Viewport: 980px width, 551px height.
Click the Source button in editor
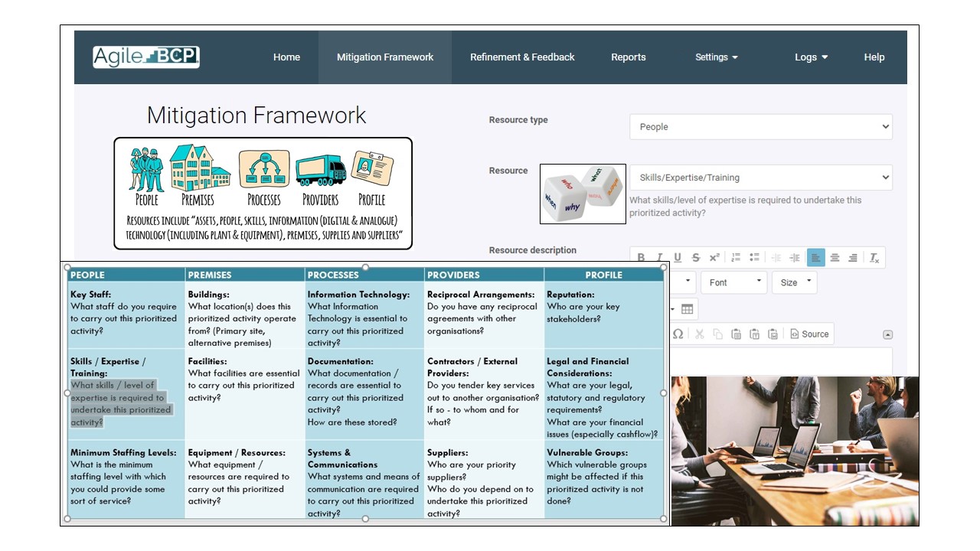809,334
